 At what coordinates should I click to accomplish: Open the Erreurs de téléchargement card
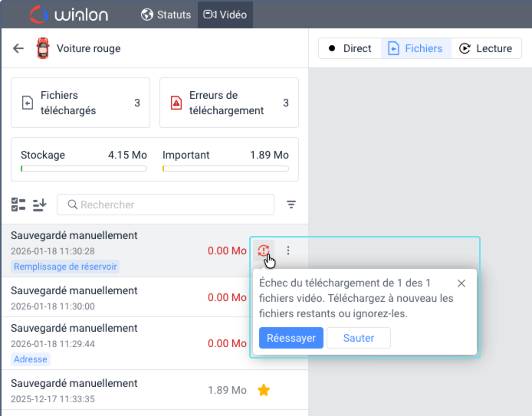click(x=228, y=103)
